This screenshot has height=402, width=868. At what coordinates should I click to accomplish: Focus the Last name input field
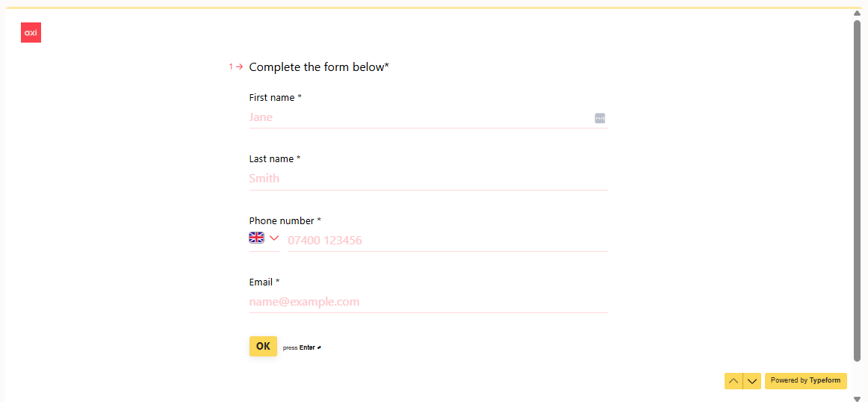[x=428, y=179]
